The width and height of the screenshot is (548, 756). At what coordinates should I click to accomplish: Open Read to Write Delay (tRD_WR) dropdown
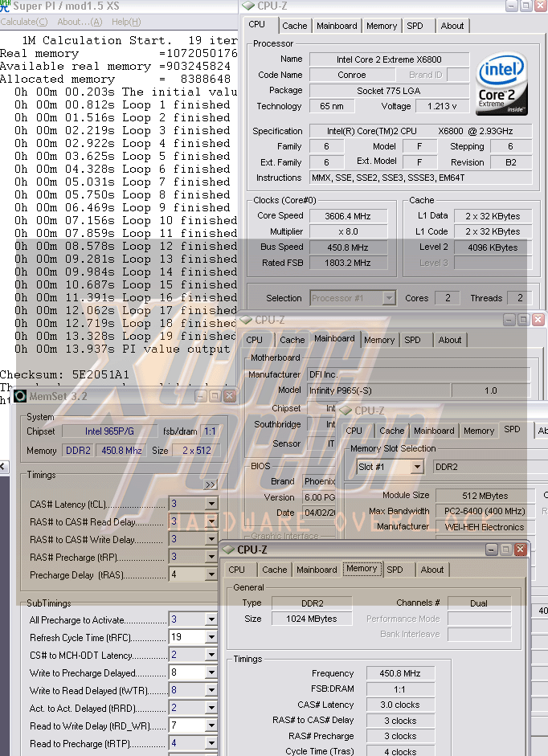click(x=211, y=725)
